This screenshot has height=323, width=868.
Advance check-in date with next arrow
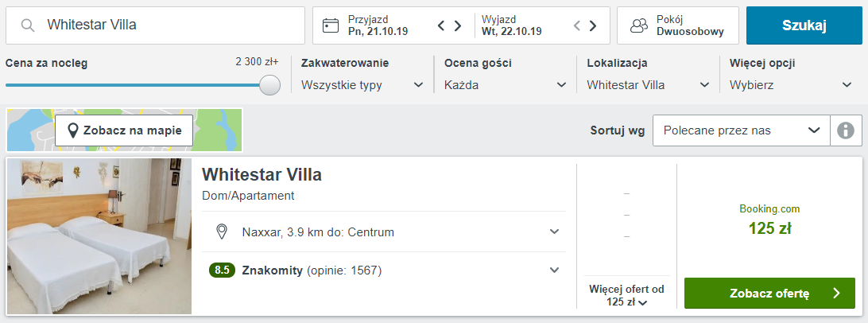(x=458, y=25)
